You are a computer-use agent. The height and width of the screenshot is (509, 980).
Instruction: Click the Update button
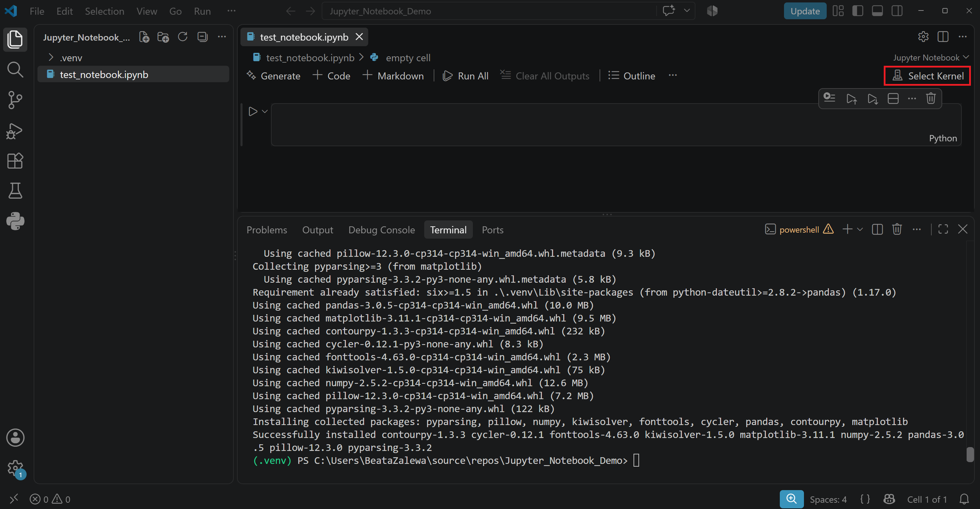tap(805, 11)
